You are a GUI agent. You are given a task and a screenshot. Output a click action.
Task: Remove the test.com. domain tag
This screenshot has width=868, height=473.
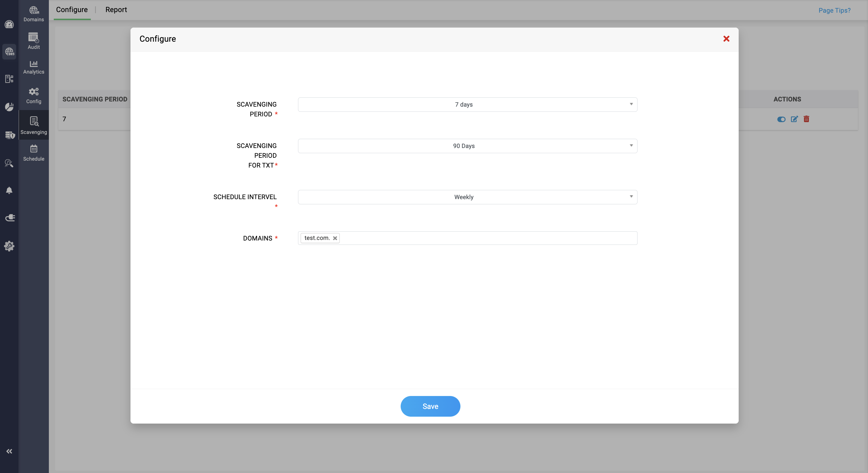pyautogui.click(x=335, y=238)
